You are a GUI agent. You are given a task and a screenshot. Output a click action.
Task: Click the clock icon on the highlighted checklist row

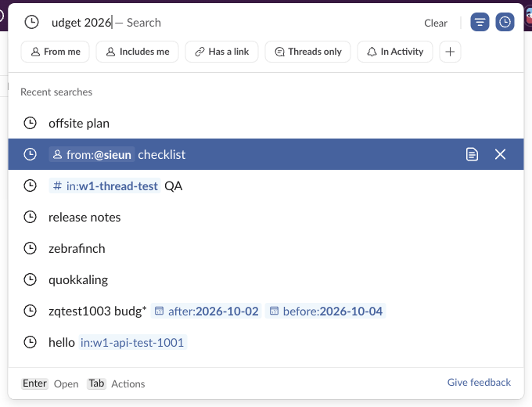[x=31, y=154]
